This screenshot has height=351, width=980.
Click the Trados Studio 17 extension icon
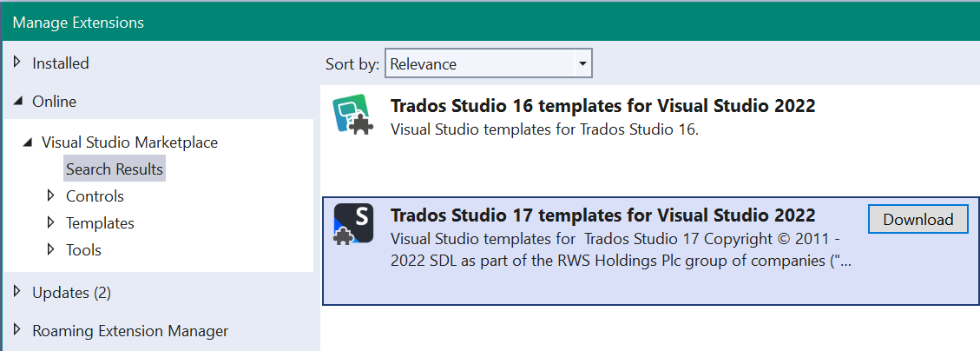[353, 223]
